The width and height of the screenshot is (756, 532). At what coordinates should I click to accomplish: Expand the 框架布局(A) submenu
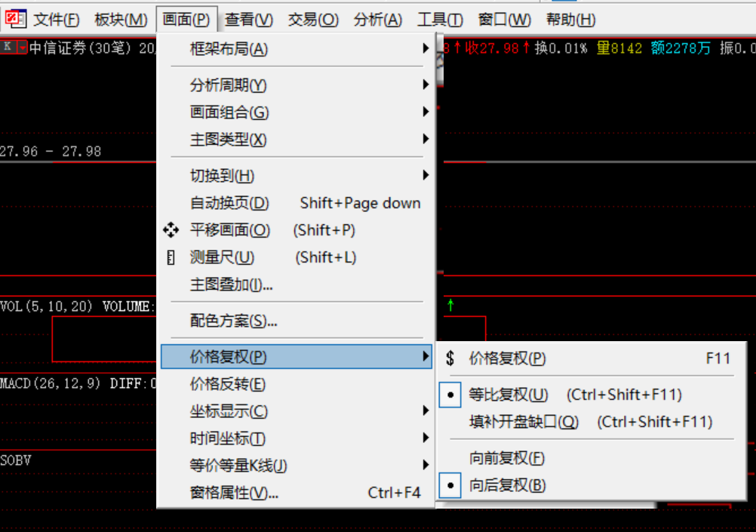[x=297, y=49]
